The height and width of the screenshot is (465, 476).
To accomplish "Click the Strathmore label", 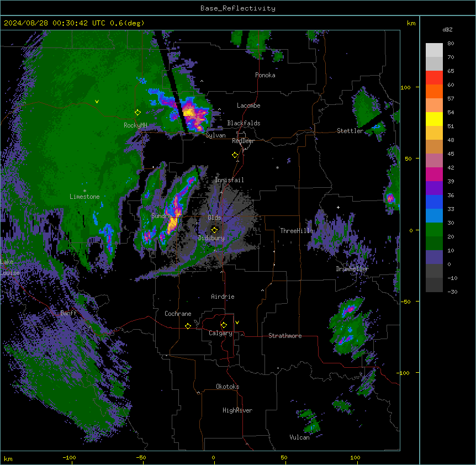I will [x=285, y=336].
